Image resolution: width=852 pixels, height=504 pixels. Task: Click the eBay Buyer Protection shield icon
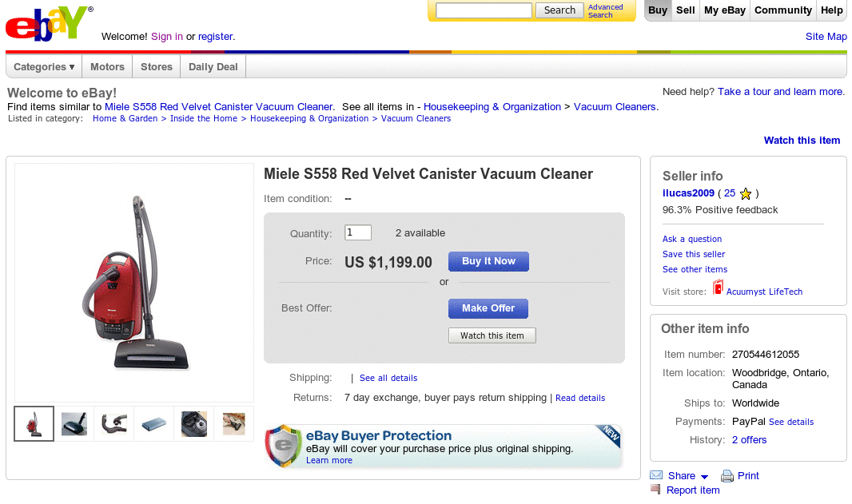[283, 446]
